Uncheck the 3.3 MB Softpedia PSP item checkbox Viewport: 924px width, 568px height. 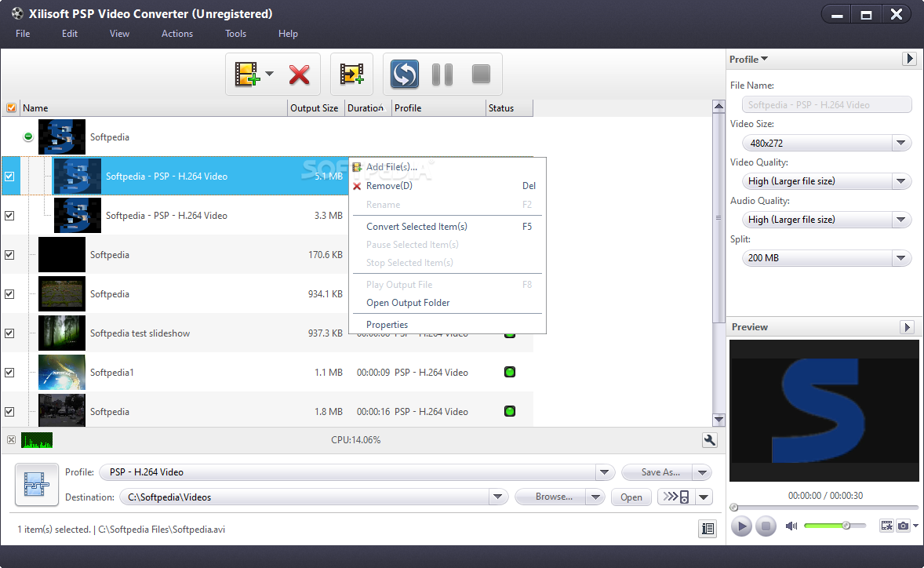coord(9,216)
